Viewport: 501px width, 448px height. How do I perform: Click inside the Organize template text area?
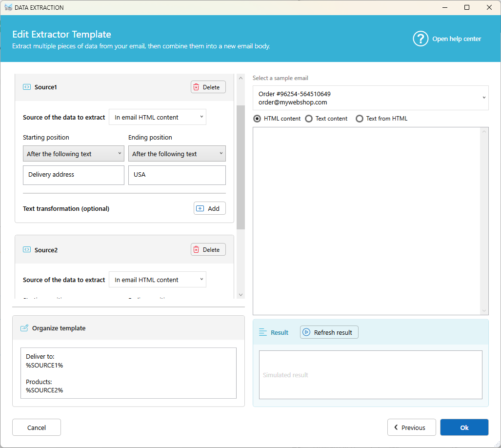point(128,373)
